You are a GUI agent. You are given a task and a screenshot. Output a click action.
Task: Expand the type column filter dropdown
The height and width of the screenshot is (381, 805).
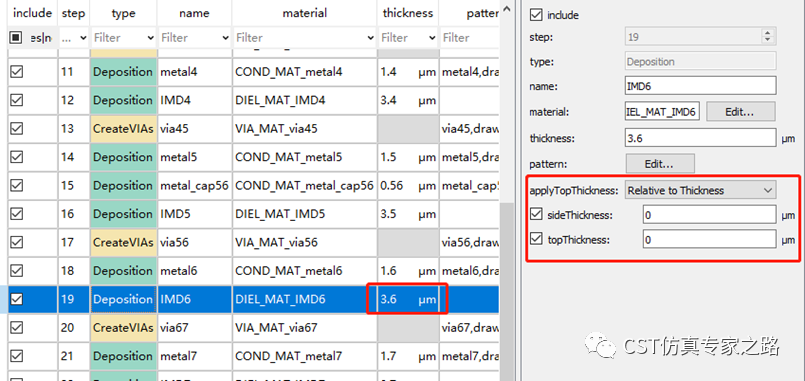pyautogui.click(x=150, y=38)
